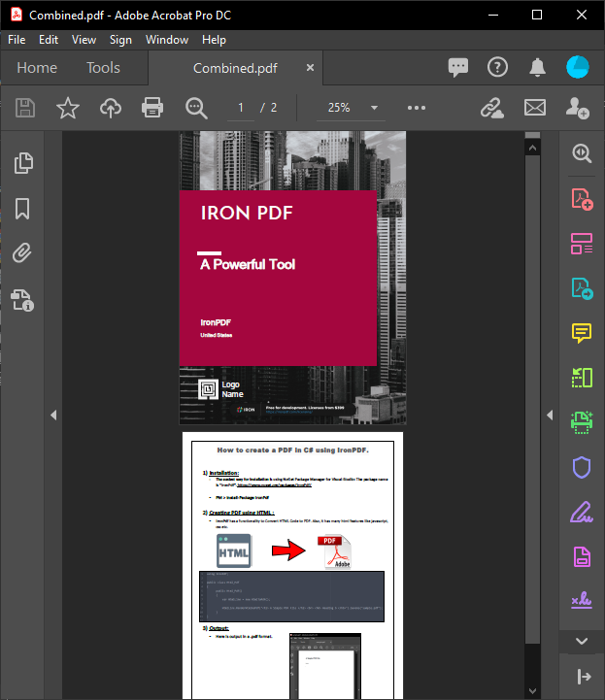This screenshot has width=605, height=700.
Task: Select the Combined.pdf document tab
Action: tap(235, 68)
